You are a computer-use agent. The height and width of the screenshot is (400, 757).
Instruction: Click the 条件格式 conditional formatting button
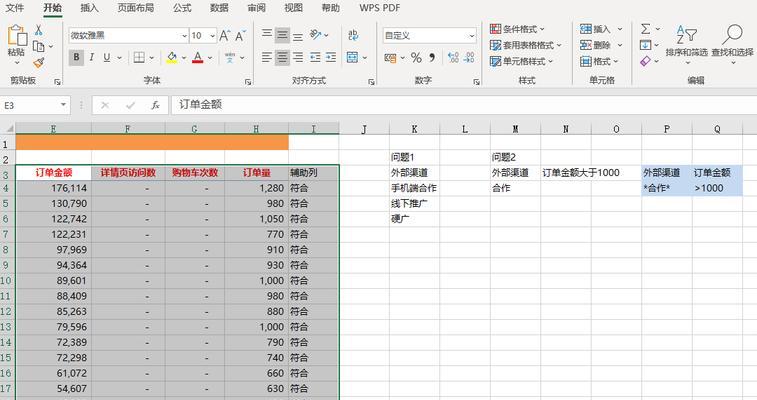pos(526,29)
